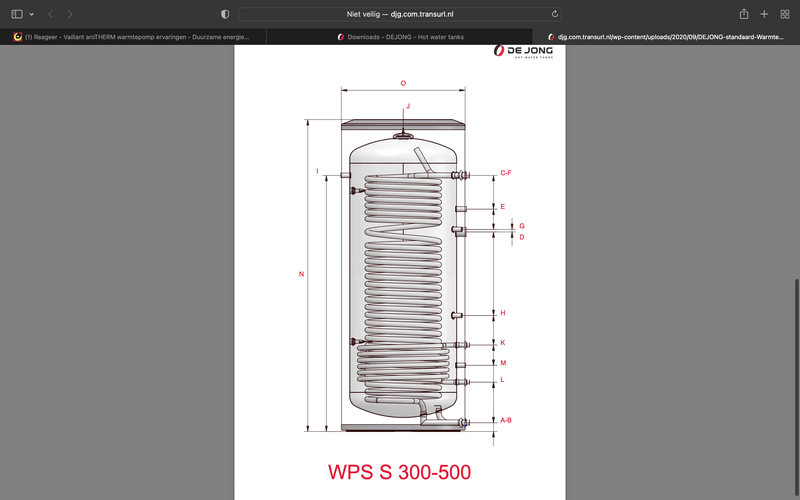
Task: Click the N height dimension label
Action: click(301, 274)
